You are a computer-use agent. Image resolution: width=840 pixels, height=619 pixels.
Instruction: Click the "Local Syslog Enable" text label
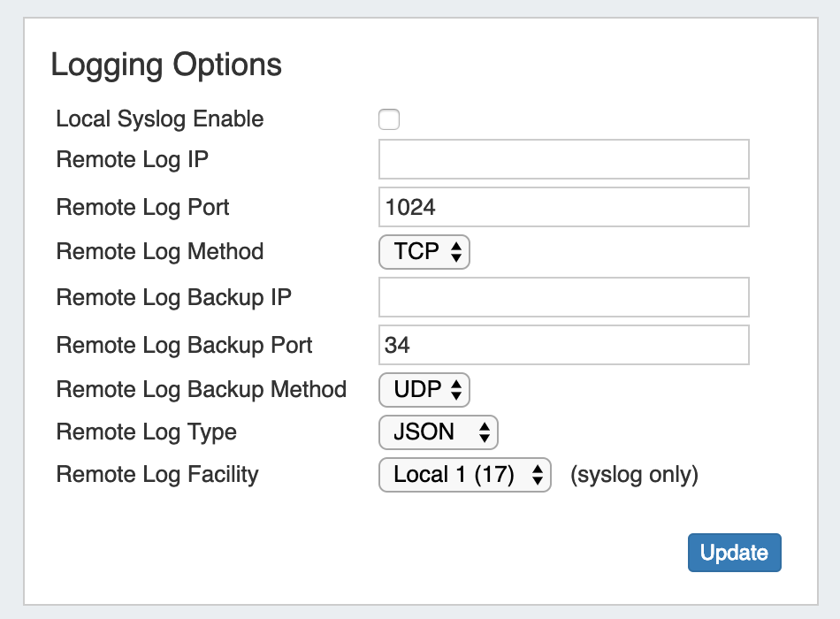160,119
